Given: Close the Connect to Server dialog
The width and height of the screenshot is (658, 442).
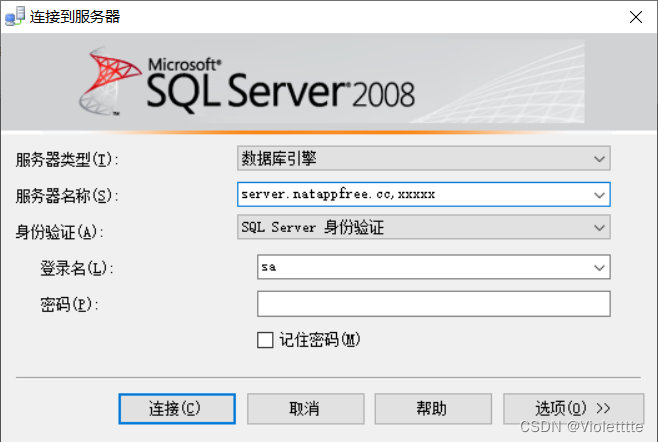Looking at the screenshot, I should point(636,17).
